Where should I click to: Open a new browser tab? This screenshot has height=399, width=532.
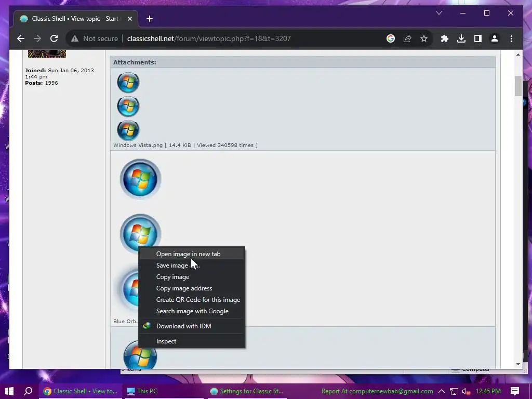tap(150, 19)
